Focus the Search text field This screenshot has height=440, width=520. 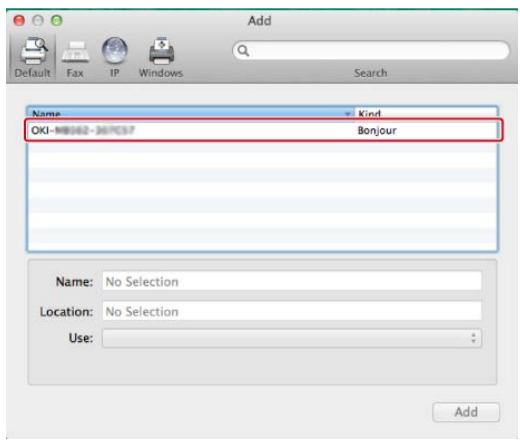click(x=371, y=51)
